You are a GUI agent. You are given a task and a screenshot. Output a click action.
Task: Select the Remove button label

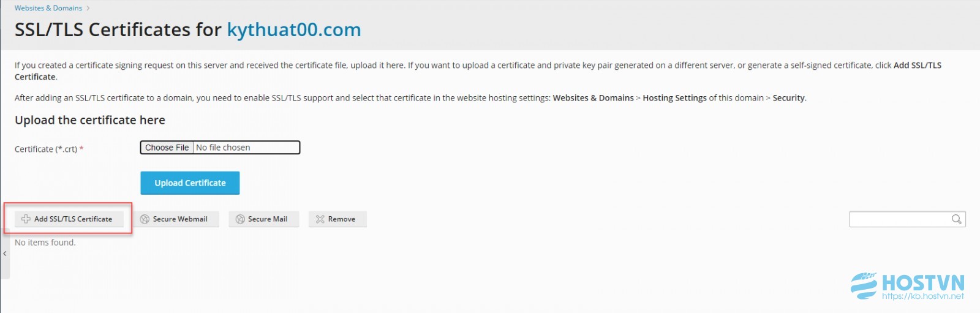point(342,219)
